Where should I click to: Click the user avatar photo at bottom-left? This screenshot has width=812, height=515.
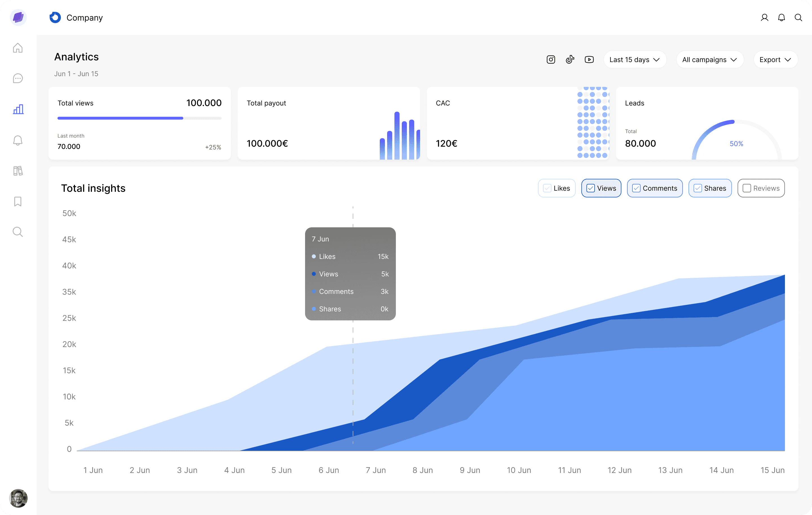[x=18, y=498]
